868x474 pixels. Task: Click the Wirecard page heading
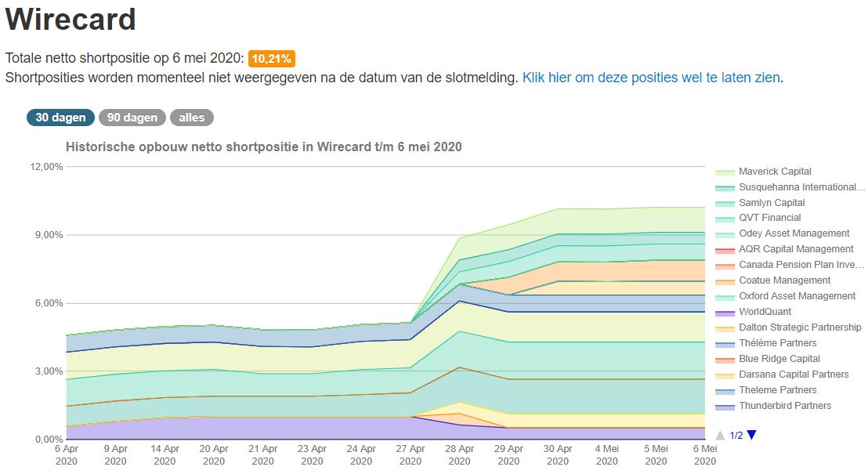coord(71,20)
